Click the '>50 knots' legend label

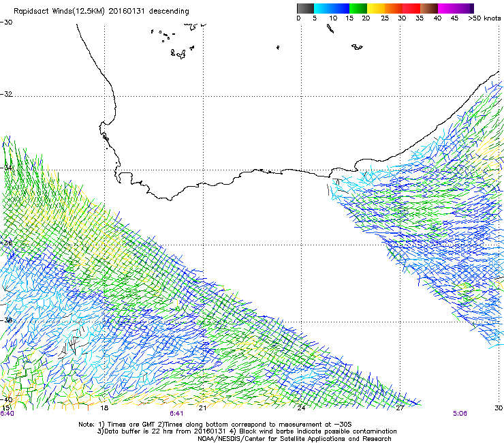[484, 18]
